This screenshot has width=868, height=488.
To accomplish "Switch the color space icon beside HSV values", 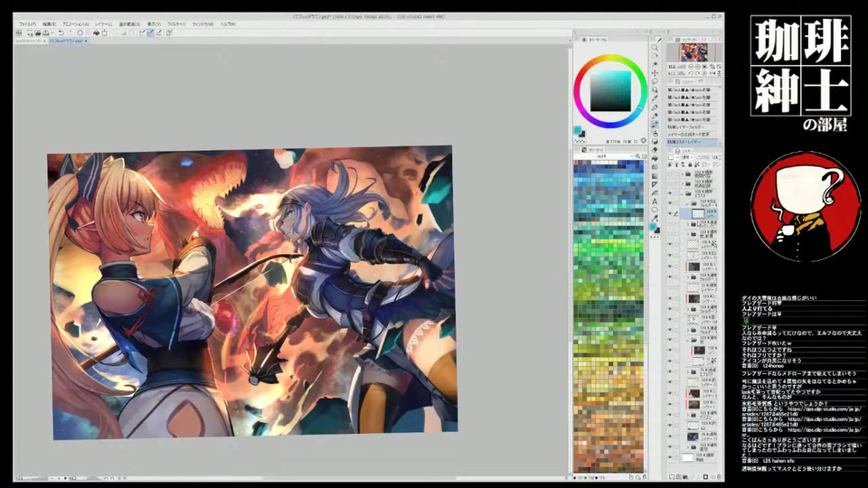I will [x=643, y=141].
